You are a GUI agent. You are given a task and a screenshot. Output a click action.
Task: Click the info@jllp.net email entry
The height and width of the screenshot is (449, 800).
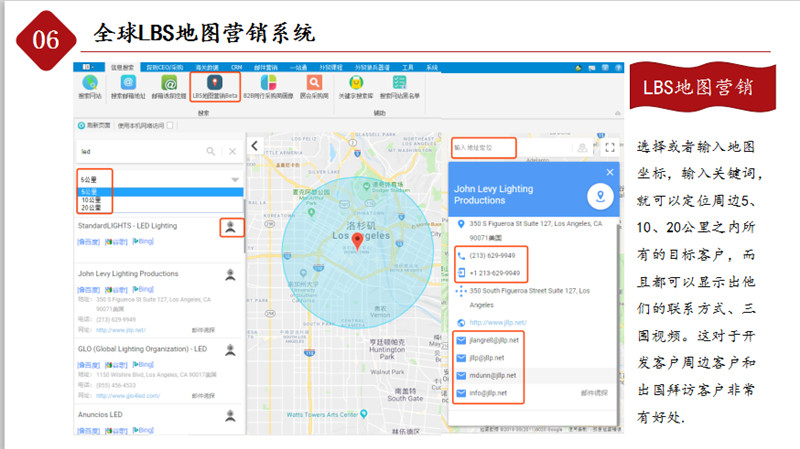pyautogui.click(x=488, y=393)
